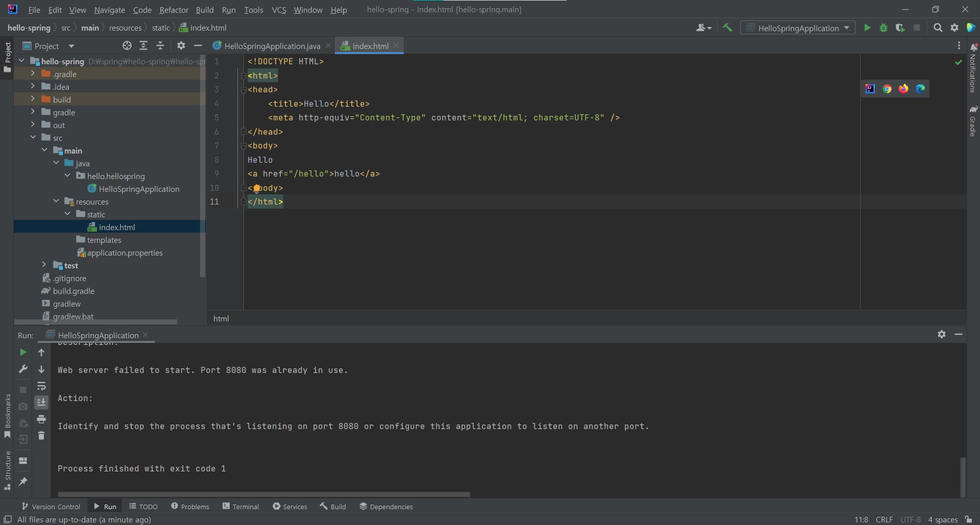This screenshot has width=980, height=525.
Task: Open index.html in Firefox
Action: point(903,89)
